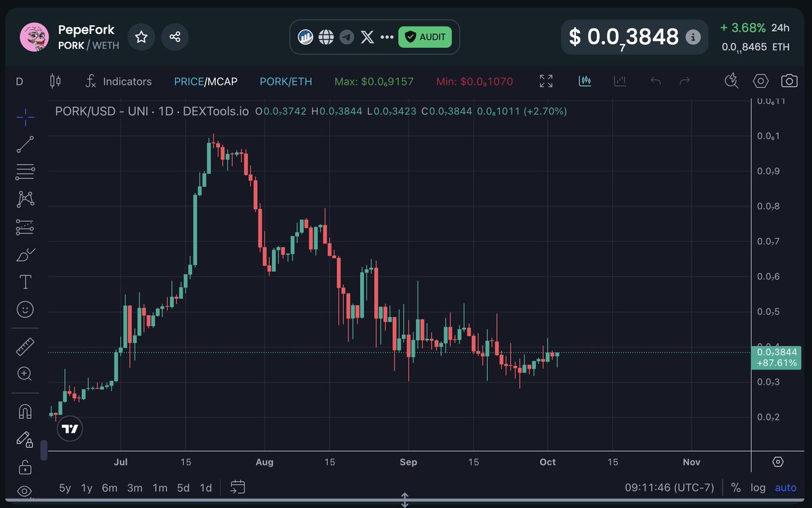812x508 pixels.
Task: Set time range to 1y
Action: (x=87, y=488)
